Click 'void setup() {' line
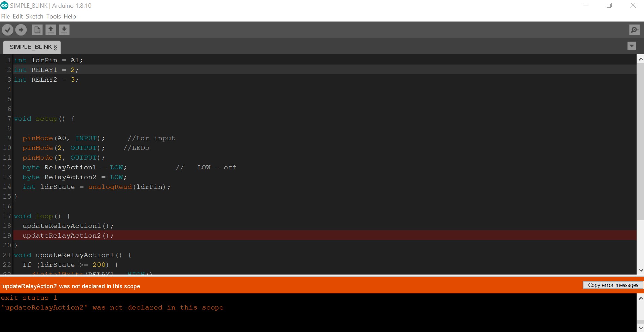This screenshot has height=332, width=644. click(44, 119)
